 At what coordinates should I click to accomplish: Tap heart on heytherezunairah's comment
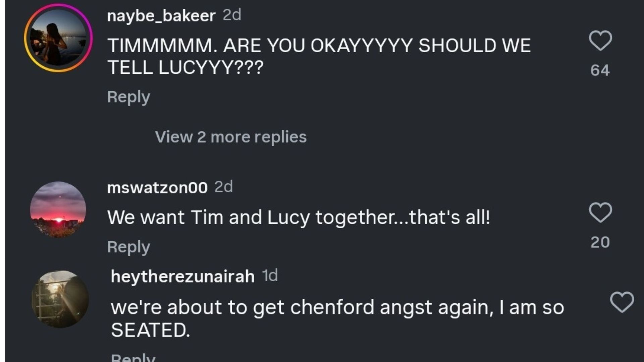tap(622, 302)
